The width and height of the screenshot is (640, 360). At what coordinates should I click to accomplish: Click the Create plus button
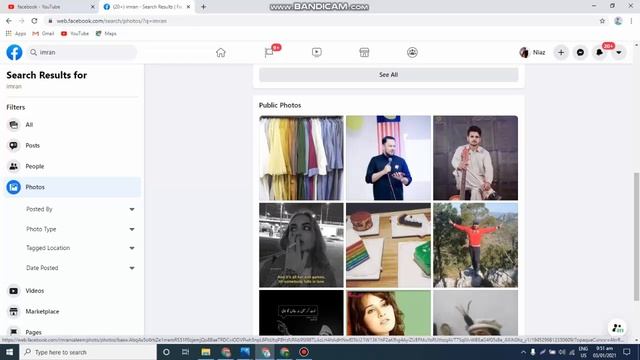(561, 52)
